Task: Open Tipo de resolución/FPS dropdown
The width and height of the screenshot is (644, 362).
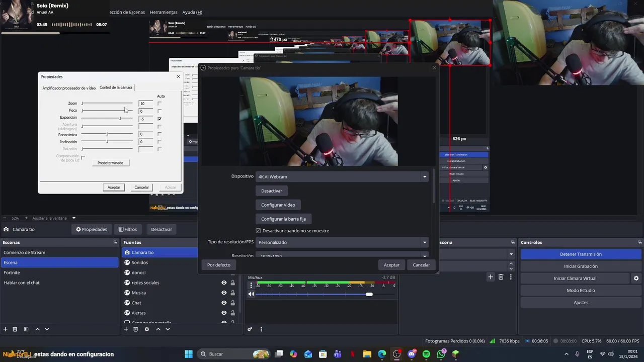Action: 342,242
